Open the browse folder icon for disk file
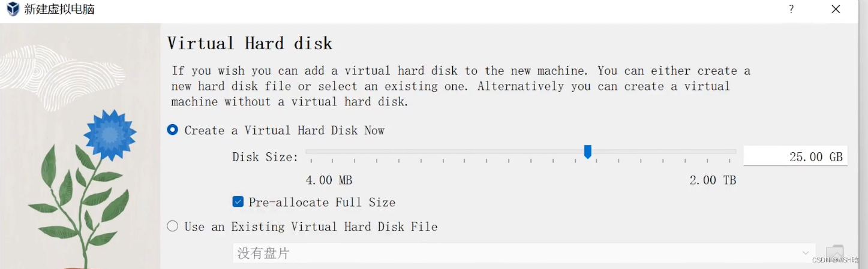 click(x=835, y=253)
